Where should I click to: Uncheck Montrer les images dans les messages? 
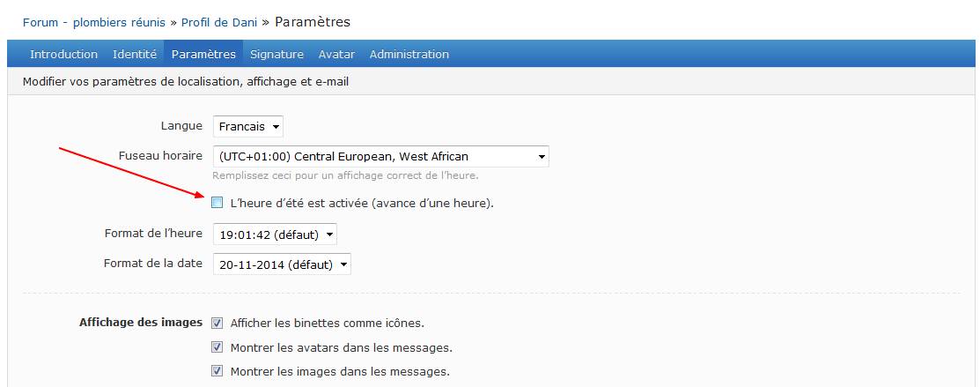(217, 371)
